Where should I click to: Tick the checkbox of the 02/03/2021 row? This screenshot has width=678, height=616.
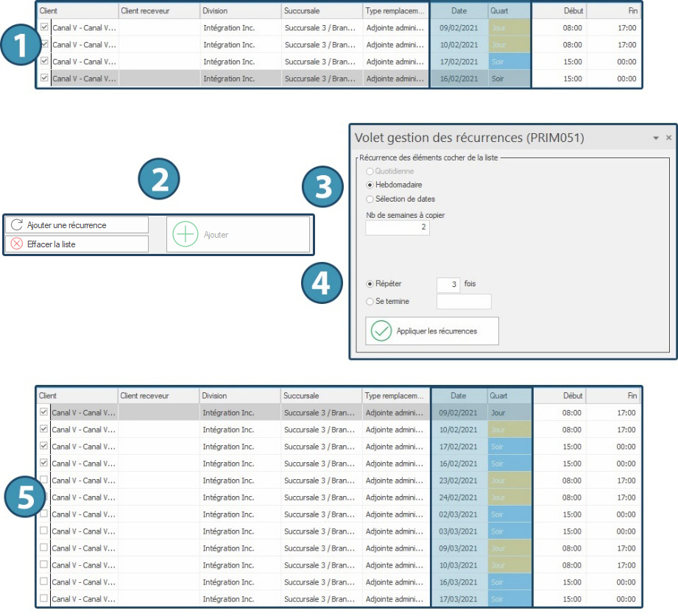[x=43, y=514]
